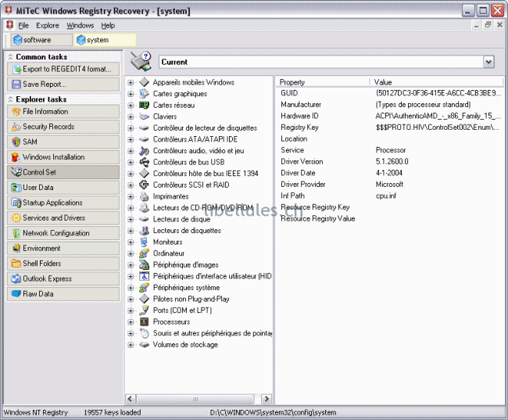Open the File menu
The width and height of the screenshot is (508, 420).
point(23,25)
